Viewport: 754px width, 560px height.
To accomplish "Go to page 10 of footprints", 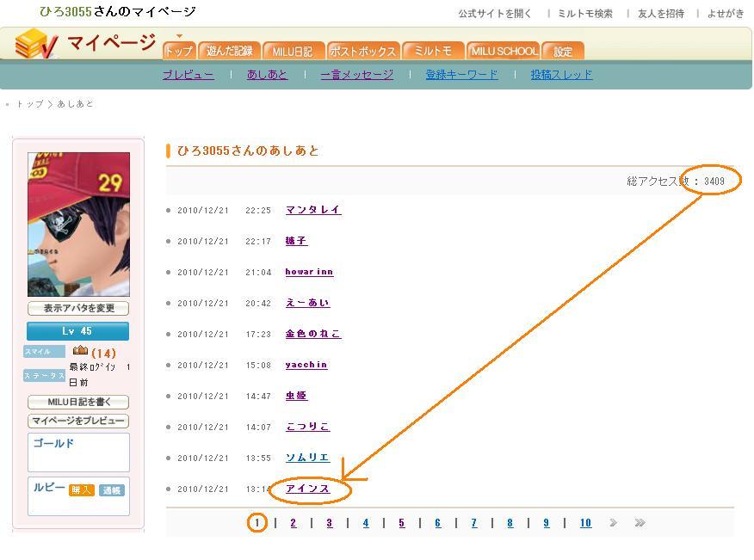I will 585,523.
